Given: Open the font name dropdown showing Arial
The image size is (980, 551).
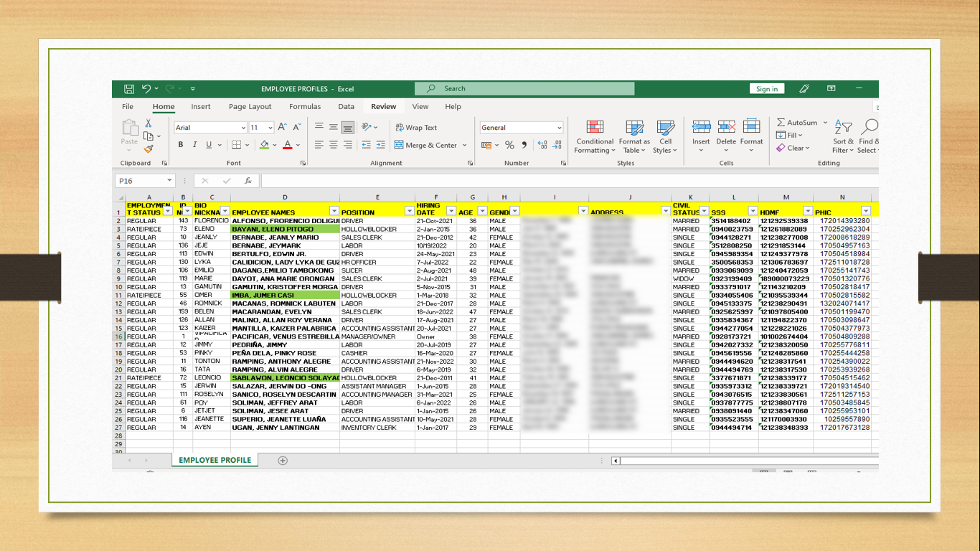Looking at the screenshot, I should pos(242,128).
